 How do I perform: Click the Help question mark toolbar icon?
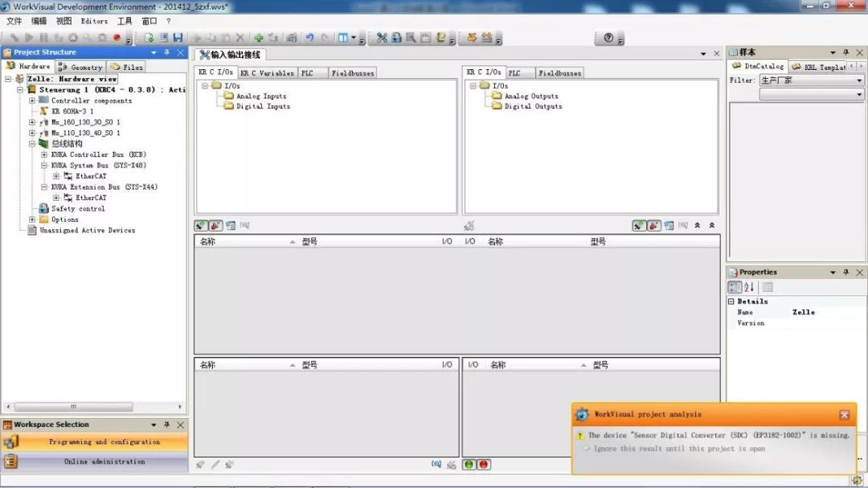608,38
